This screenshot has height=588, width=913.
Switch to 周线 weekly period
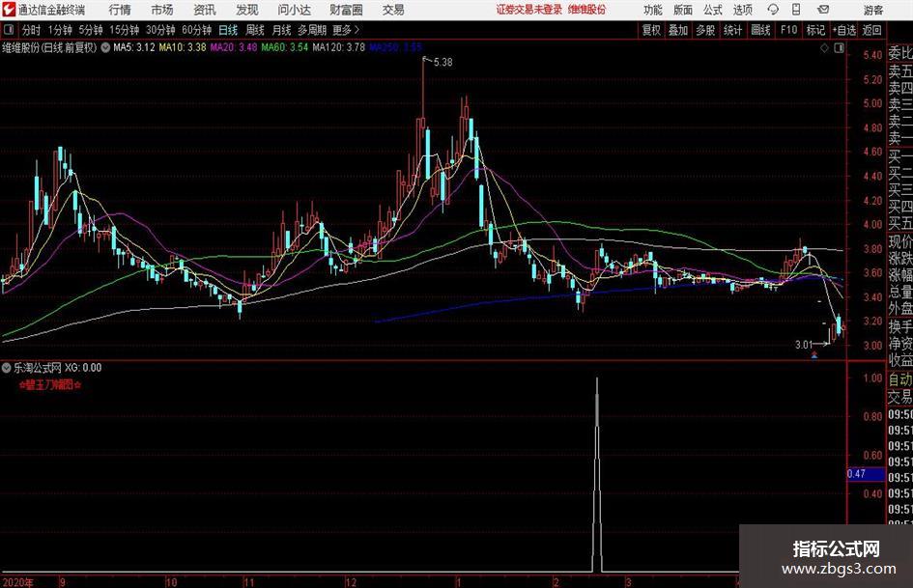[255, 30]
